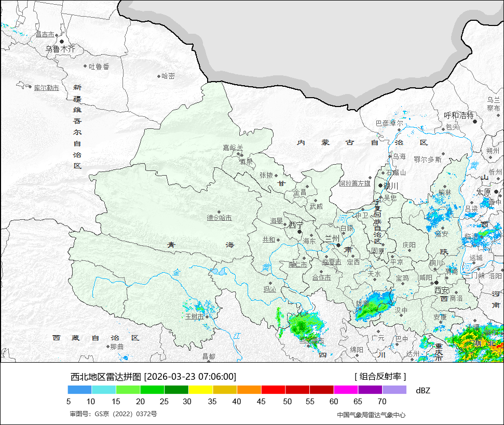Click the purple 65–70 dBZ swatch
The width and height of the screenshot is (504, 425).
[370, 390]
